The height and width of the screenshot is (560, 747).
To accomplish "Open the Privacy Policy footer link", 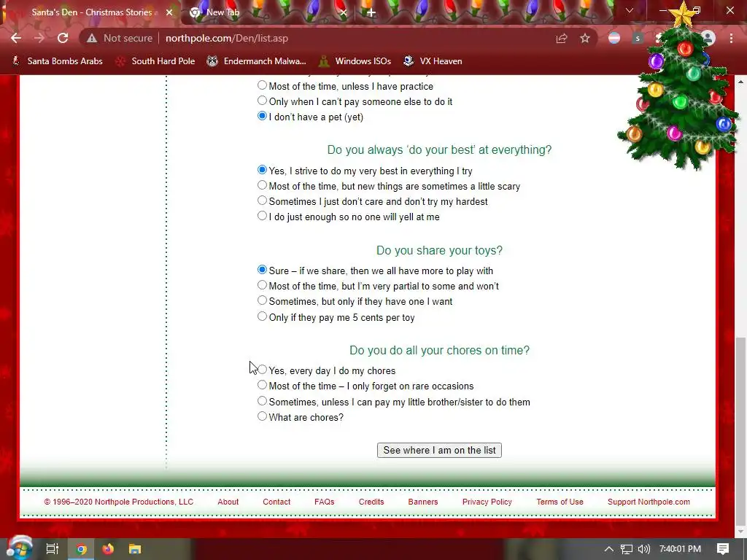I will (487, 502).
